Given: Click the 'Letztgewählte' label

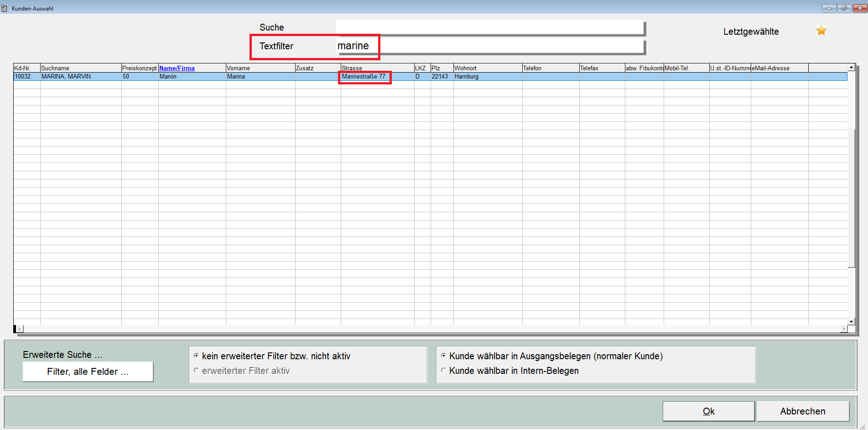Looking at the screenshot, I should click(751, 31).
